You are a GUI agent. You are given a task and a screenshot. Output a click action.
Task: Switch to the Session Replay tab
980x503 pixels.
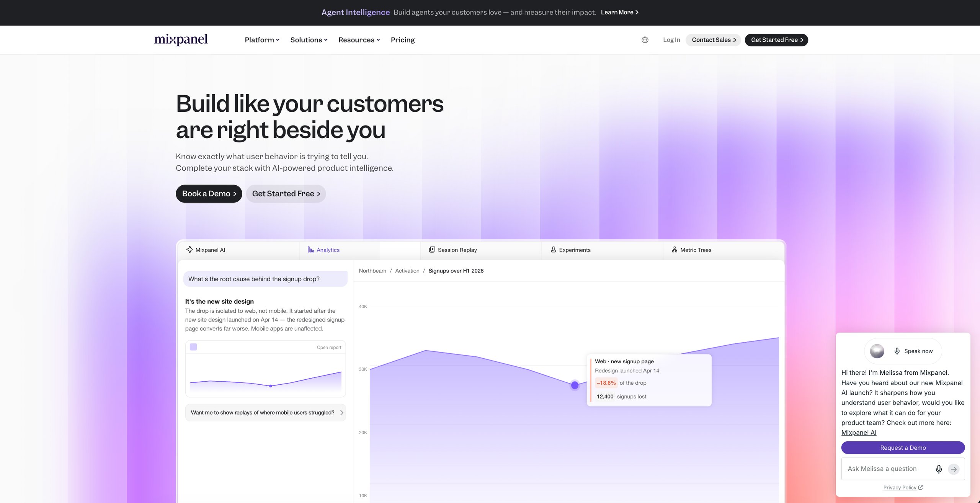click(x=481, y=250)
